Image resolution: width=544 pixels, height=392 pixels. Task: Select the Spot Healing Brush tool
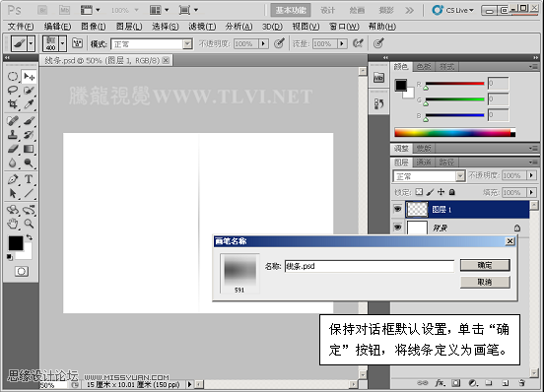tap(13, 121)
